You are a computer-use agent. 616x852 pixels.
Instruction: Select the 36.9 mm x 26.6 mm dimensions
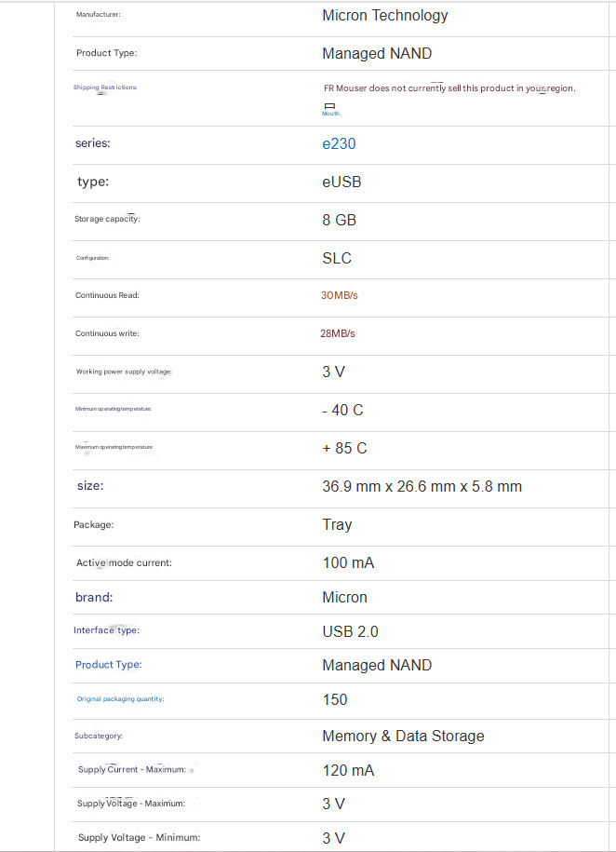click(422, 486)
